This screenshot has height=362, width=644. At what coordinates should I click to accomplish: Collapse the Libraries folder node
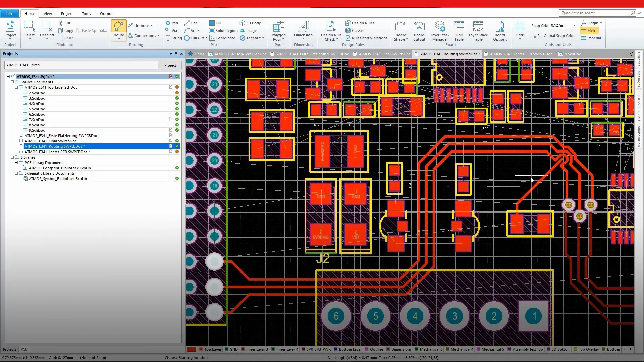pyautogui.click(x=12, y=157)
